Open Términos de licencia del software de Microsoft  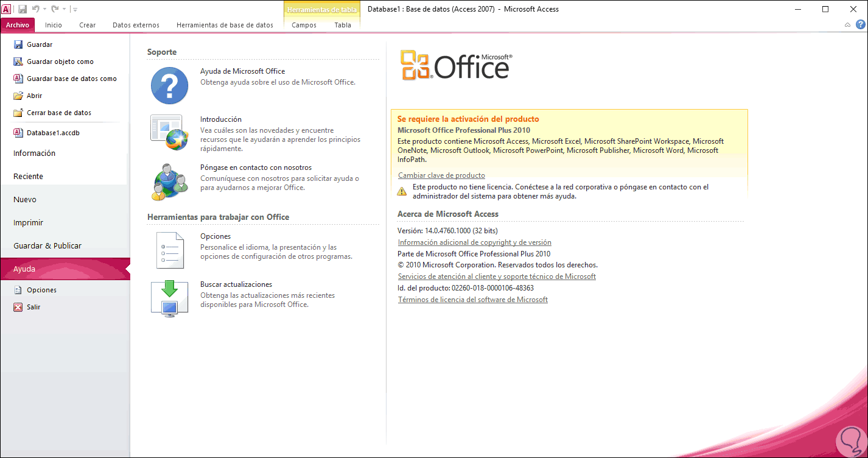473,300
